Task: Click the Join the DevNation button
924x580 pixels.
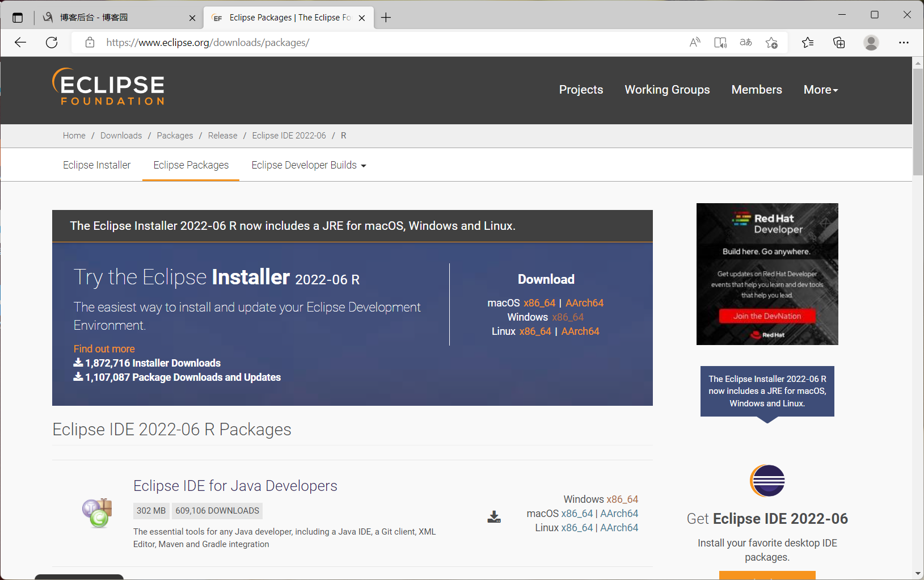Action: tap(767, 316)
